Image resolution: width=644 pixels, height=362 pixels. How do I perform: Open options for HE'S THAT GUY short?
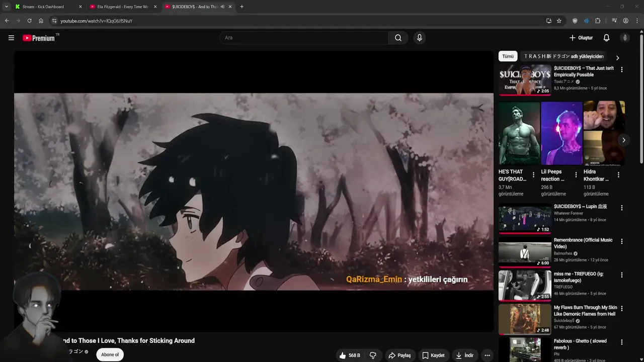tap(533, 175)
